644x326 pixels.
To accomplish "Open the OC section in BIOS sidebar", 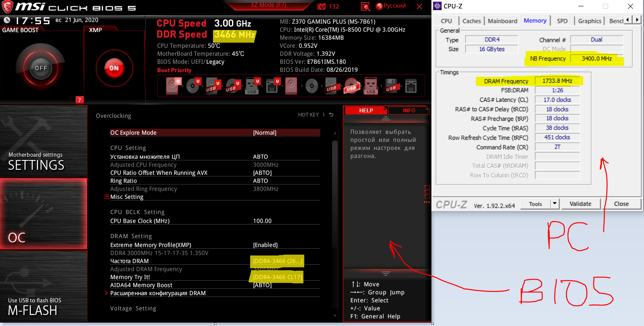I will coord(44,214).
